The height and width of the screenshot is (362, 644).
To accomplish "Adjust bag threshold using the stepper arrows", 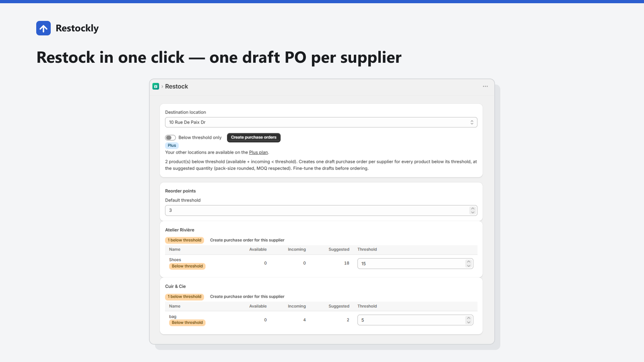I will click(469, 320).
